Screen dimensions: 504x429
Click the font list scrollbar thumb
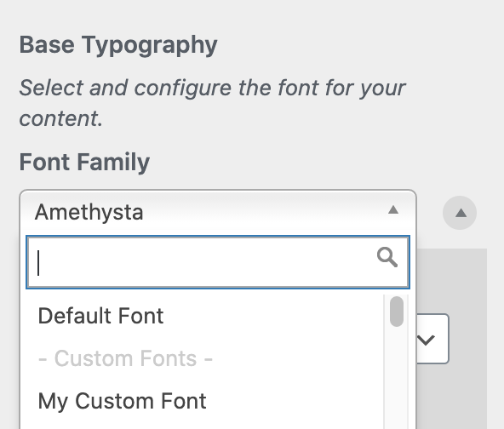[x=397, y=312]
